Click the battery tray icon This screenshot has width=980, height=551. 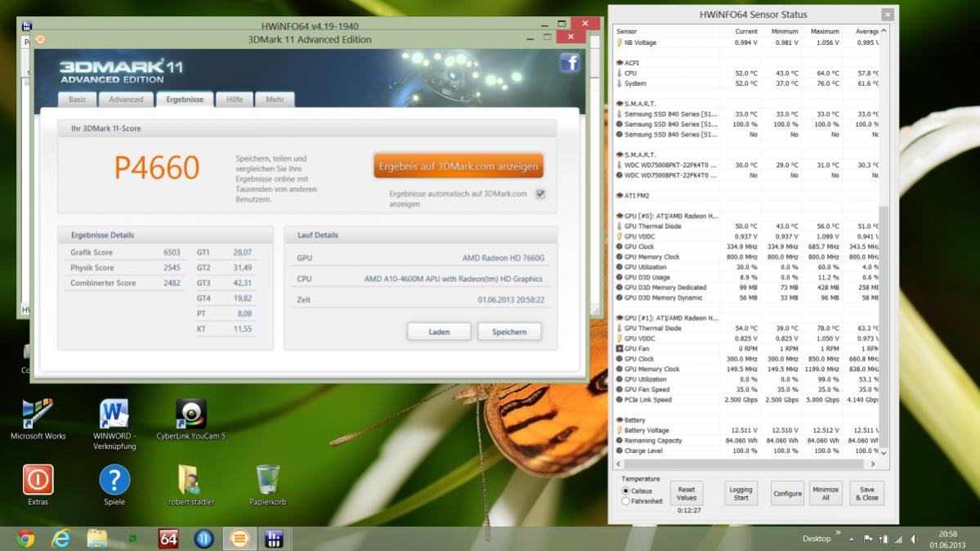click(x=883, y=539)
